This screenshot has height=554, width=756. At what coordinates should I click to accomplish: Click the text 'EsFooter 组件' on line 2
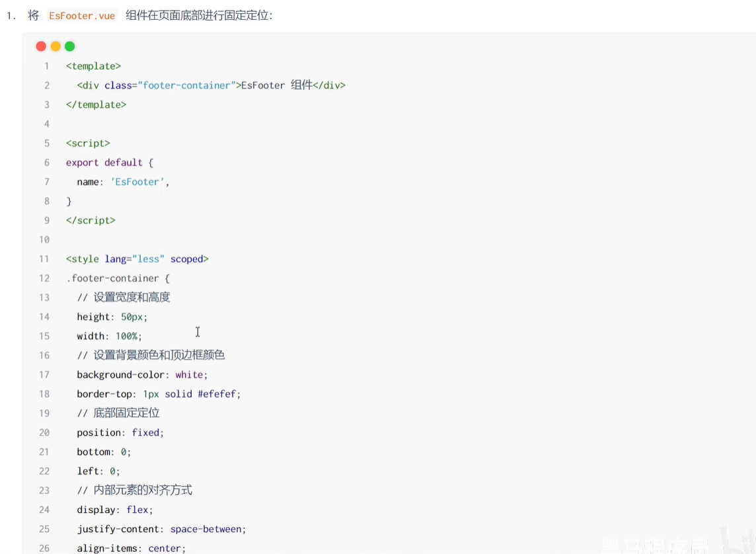[x=277, y=85]
